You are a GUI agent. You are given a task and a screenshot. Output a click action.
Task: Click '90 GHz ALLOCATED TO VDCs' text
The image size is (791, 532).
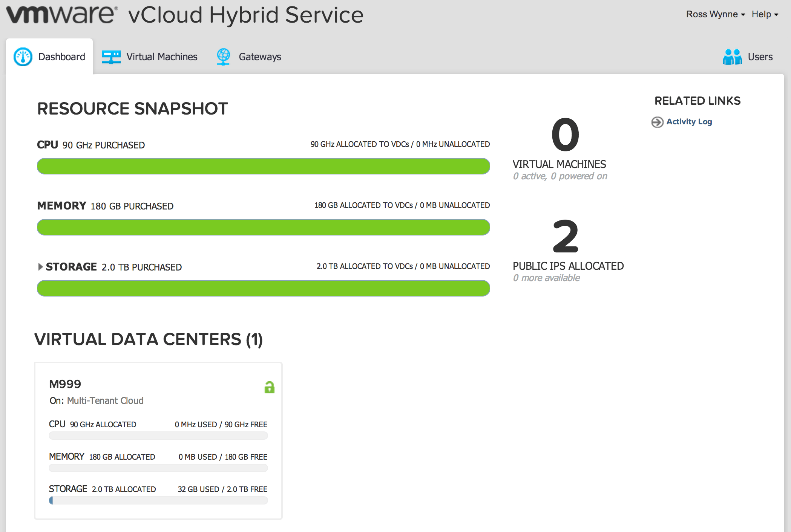click(x=360, y=144)
